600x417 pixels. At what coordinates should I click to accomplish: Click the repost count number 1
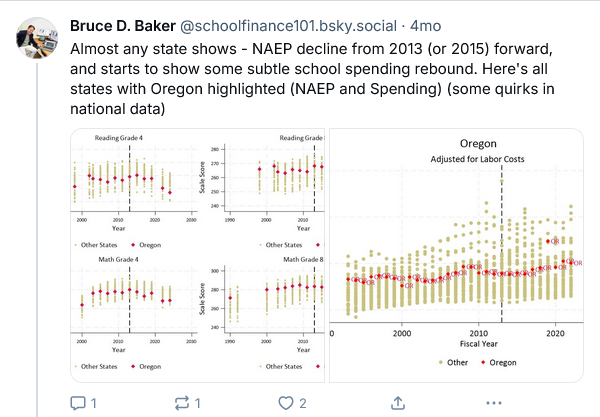coord(198,403)
